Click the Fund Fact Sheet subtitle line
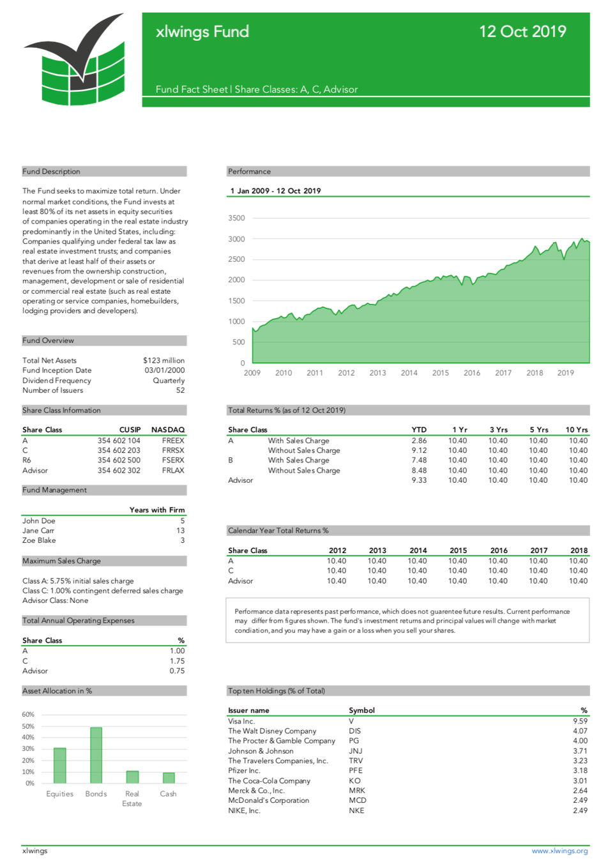 click(x=257, y=89)
